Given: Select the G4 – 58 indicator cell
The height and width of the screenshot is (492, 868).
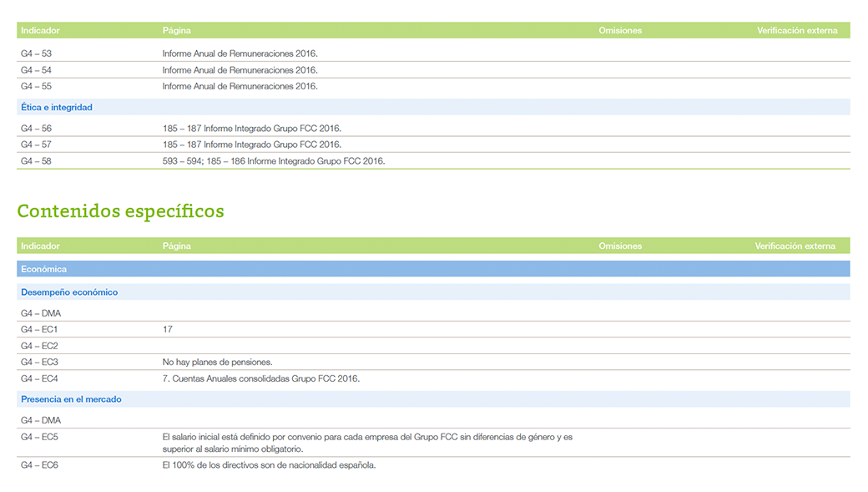Looking at the screenshot, I should click(x=36, y=161).
